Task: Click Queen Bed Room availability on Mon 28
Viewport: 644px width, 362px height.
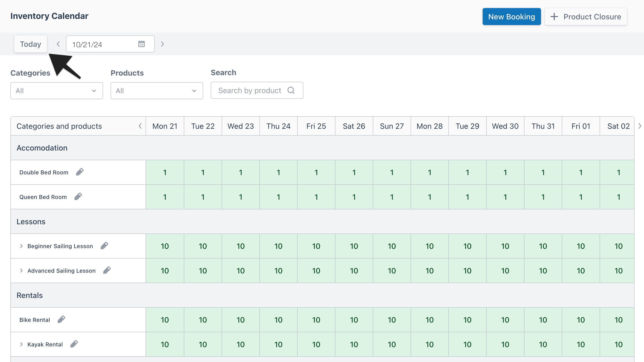Action: coord(429,197)
